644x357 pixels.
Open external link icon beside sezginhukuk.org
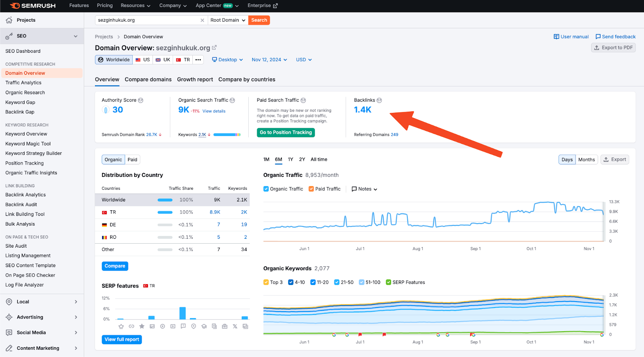coord(214,47)
